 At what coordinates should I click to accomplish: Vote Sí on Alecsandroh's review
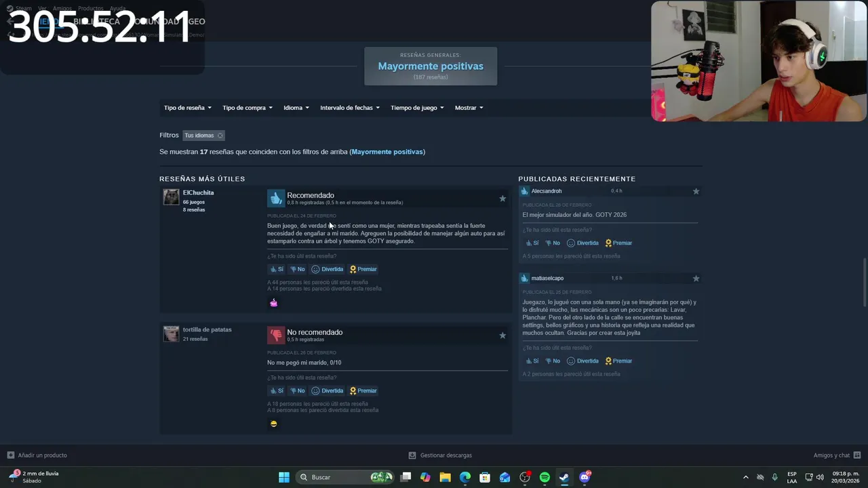point(532,243)
